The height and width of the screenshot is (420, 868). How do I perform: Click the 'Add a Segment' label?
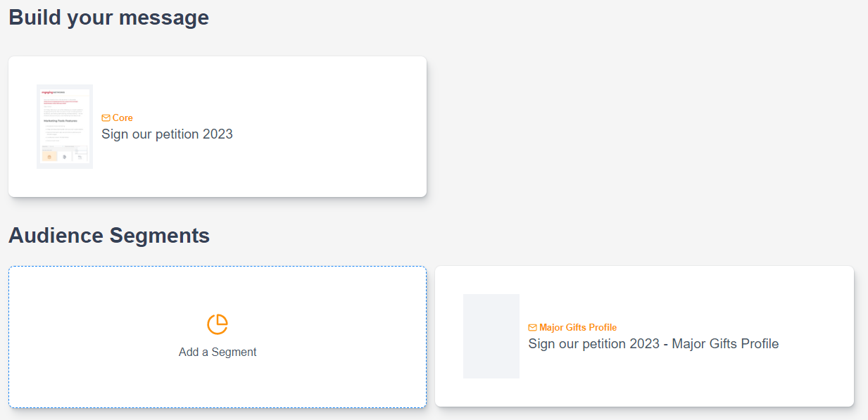pos(218,352)
